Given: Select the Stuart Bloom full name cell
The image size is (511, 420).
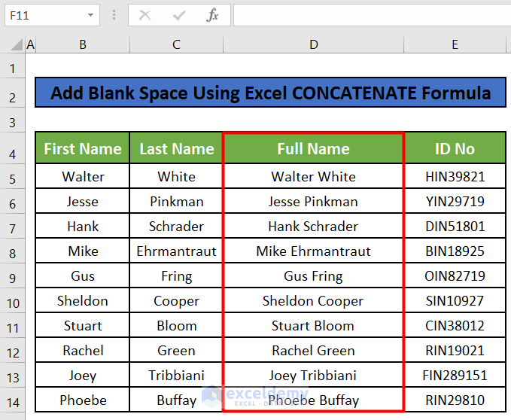Looking at the screenshot, I should (x=314, y=325).
